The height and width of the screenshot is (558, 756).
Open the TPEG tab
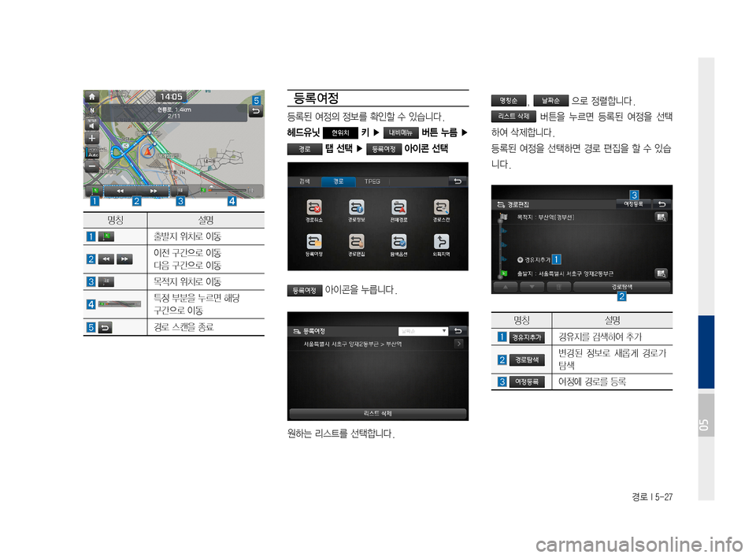click(372, 181)
